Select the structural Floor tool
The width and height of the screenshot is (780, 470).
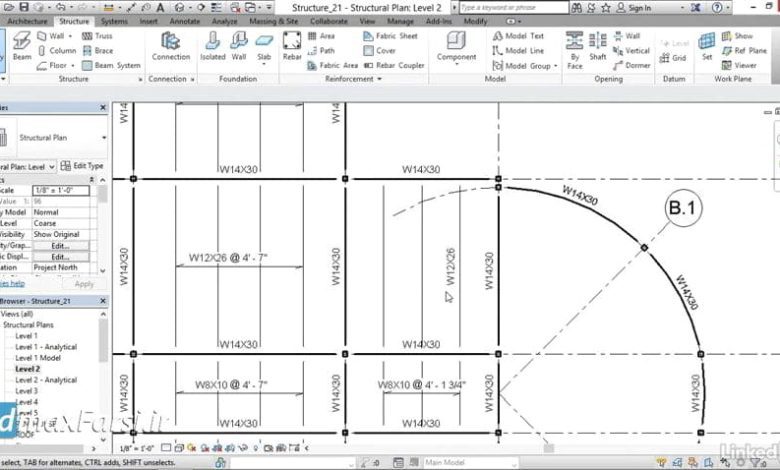(52, 65)
